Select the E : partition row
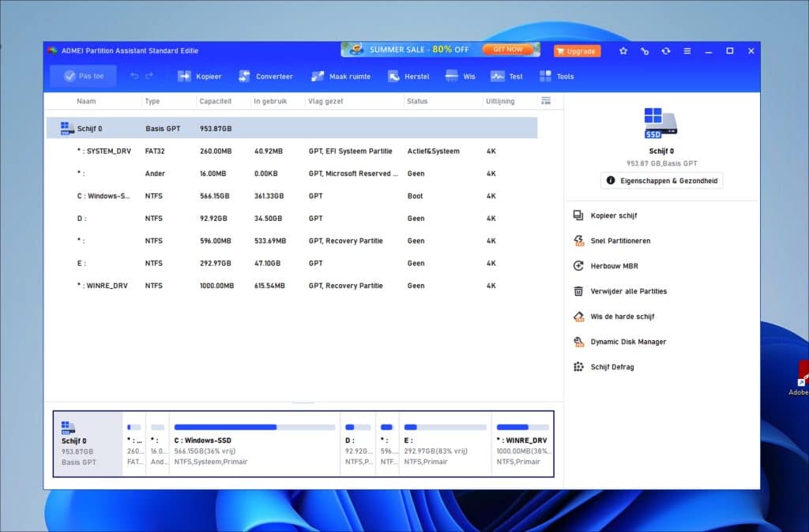809x532 pixels. [292, 263]
